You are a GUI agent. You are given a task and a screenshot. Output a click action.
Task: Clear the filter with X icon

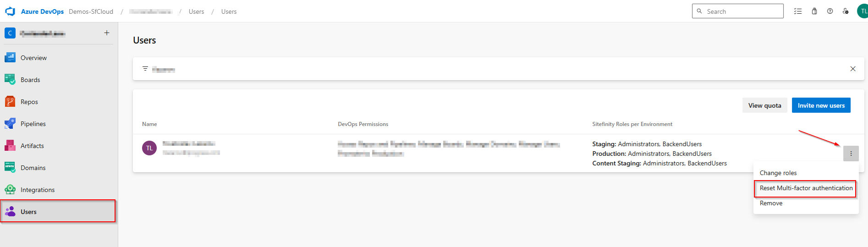point(853,69)
